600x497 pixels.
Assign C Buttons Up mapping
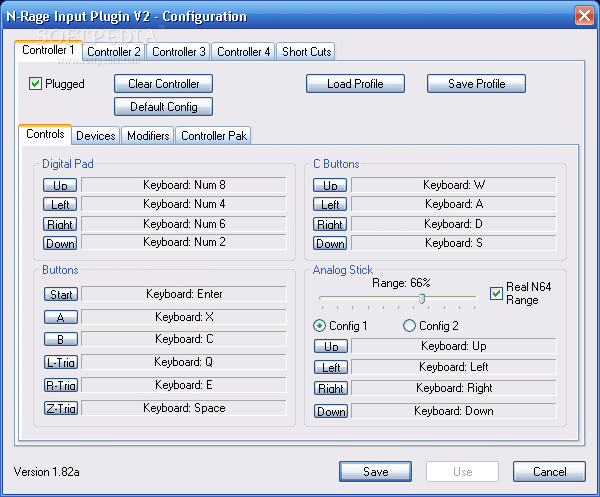pos(330,185)
